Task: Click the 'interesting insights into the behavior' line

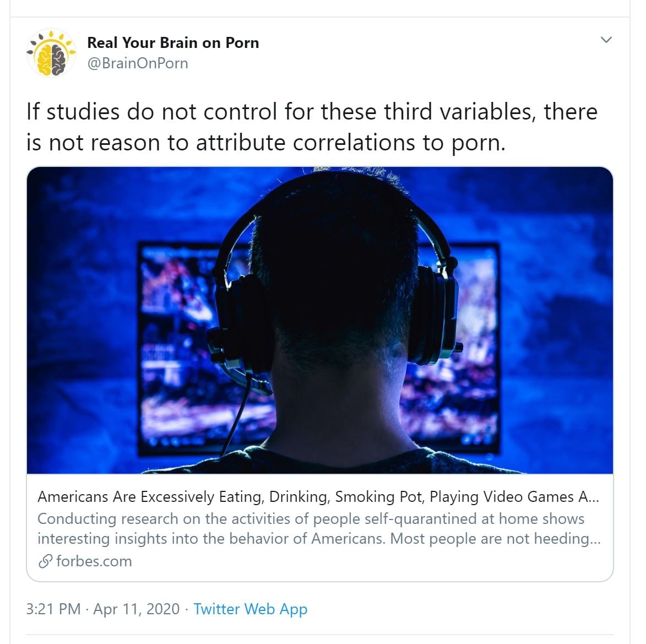Action: pos(319,539)
